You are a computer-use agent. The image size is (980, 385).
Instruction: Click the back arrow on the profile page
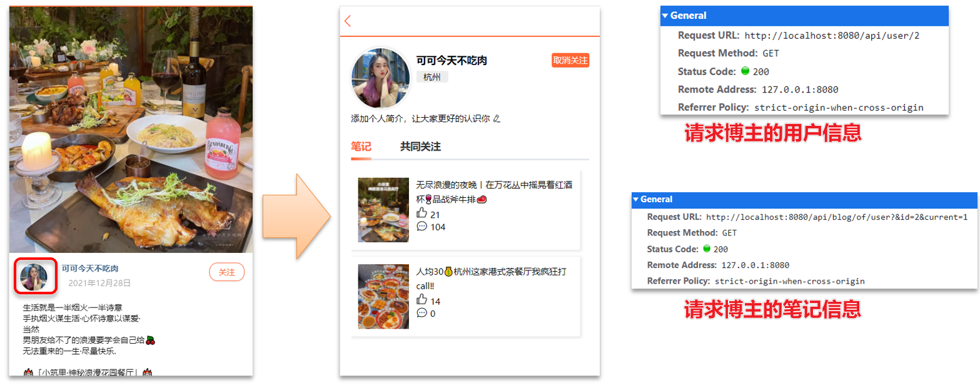(x=348, y=21)
